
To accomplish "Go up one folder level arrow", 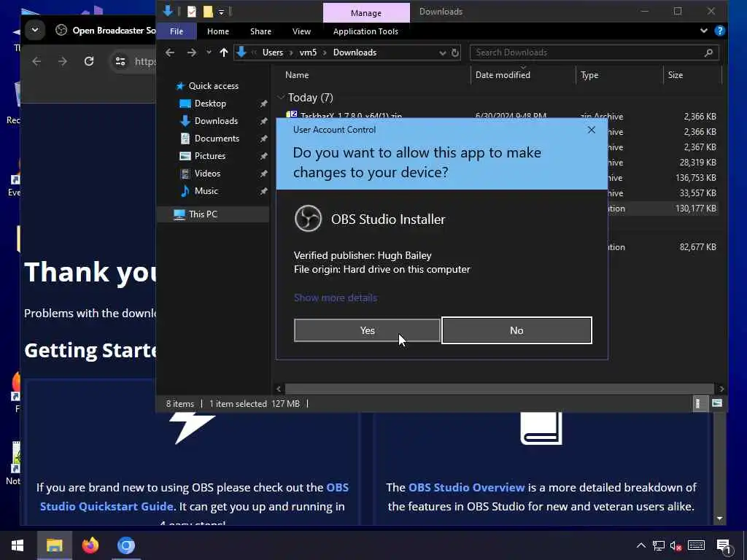I will click(x=224, y=52).
